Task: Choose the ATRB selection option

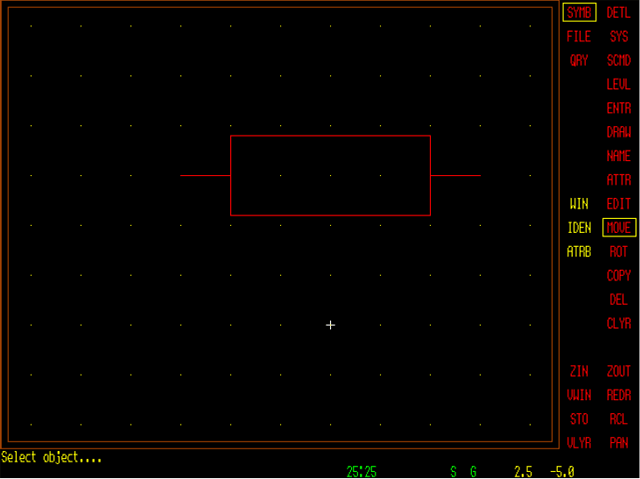Action: pyautogui.click(x=579, y=252)
